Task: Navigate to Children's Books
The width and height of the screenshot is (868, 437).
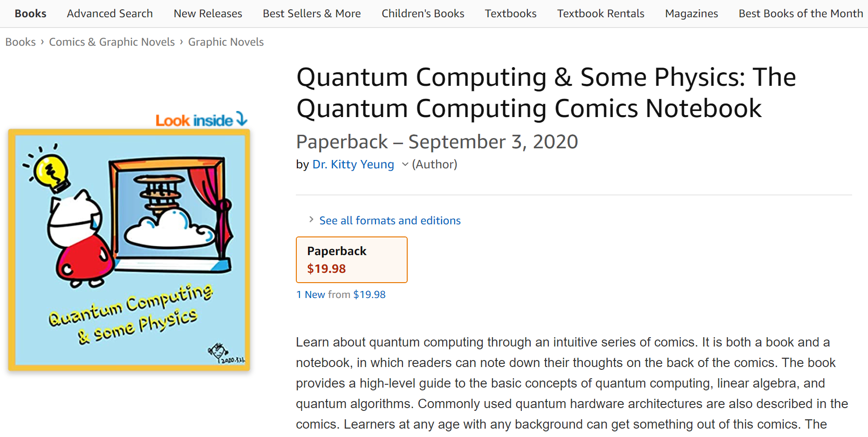Action: click(423, 14)
